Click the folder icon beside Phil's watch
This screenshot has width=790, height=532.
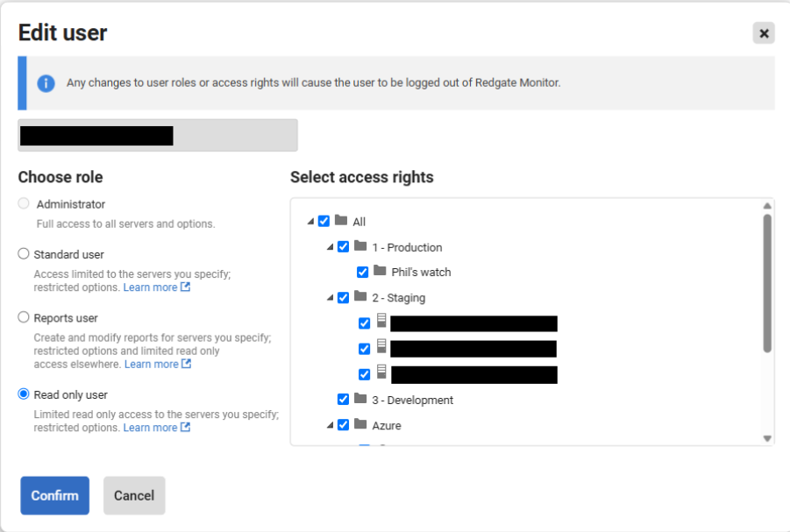[380, 272]
